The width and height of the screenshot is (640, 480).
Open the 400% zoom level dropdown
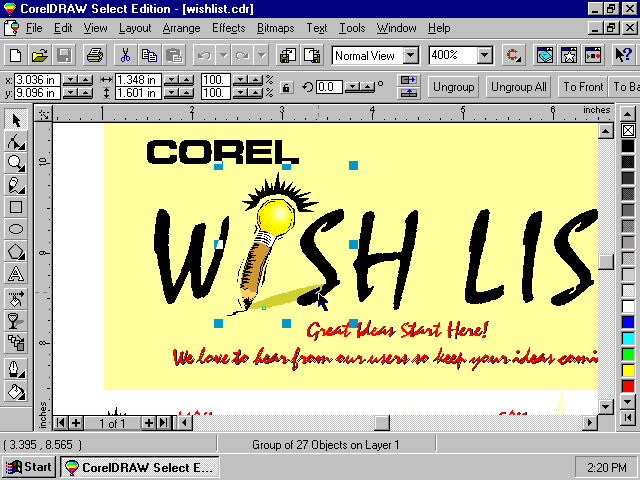coord(484,55)
